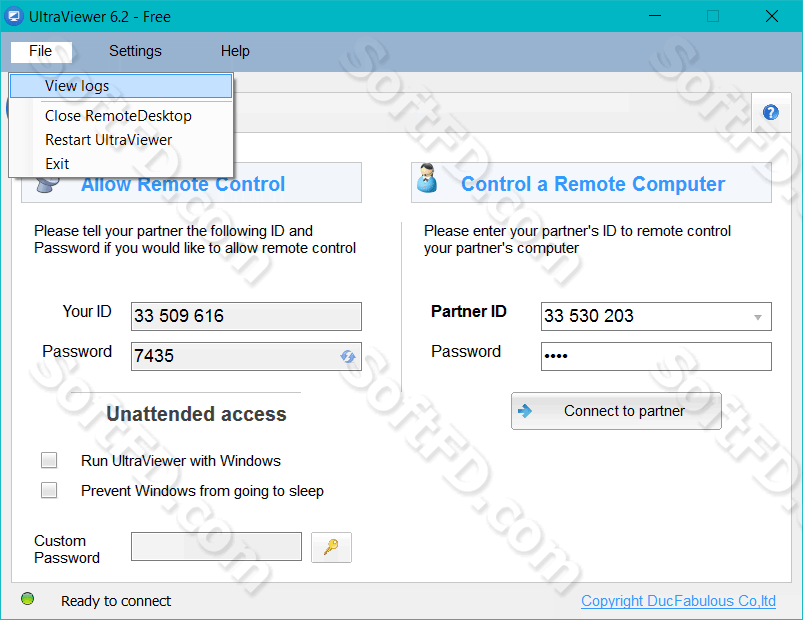Open Copyright DucFabulous Co,ltd link
Screen dimensions: 803x620
pyautogui.click(x=678, y=601)
